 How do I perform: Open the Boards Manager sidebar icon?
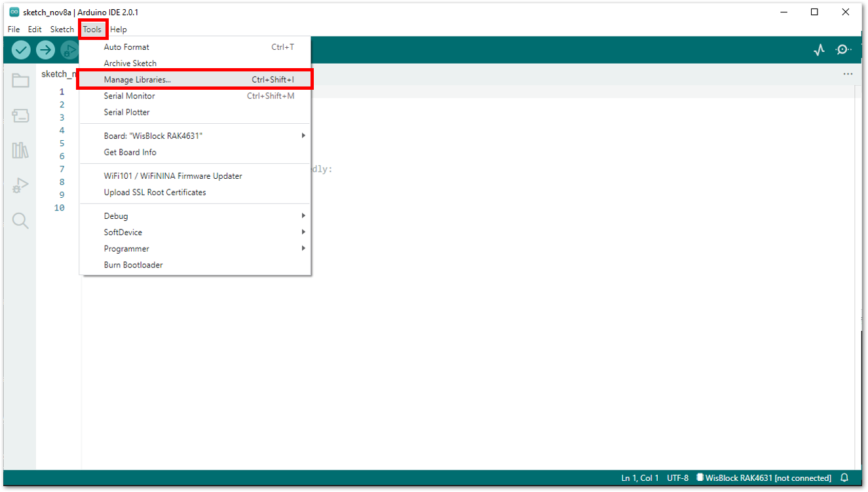(x=20, y=116)
